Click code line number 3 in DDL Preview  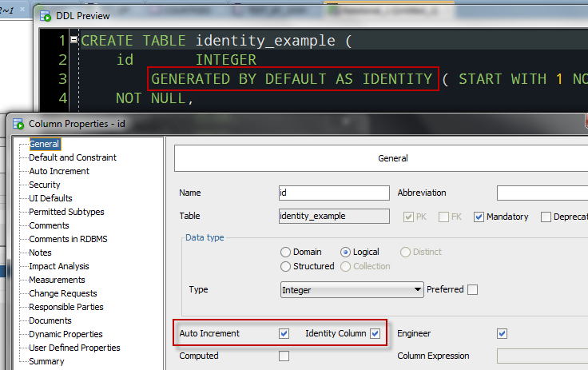(62, 79)
